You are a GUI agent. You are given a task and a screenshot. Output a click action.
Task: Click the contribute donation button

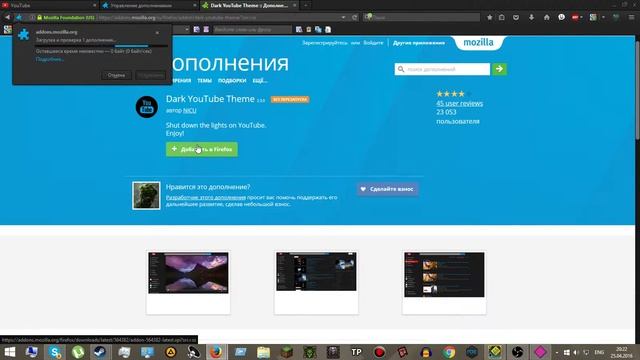click(x=387, y=189)
